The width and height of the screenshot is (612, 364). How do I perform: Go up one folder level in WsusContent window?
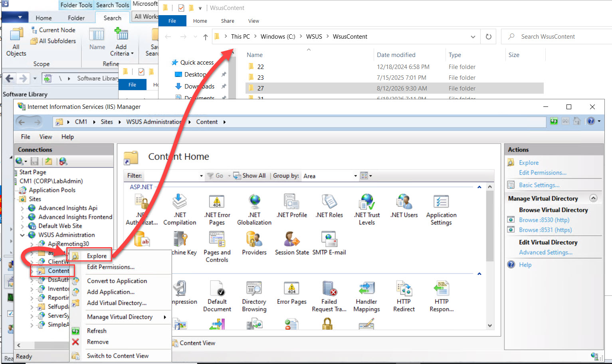tap(205, 37)
